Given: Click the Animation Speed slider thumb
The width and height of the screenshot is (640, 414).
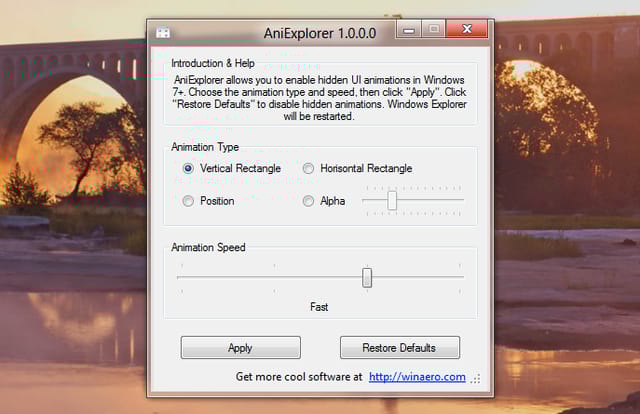Looking at the screenshot, I should pyautogui.click(x=367, y=278).
